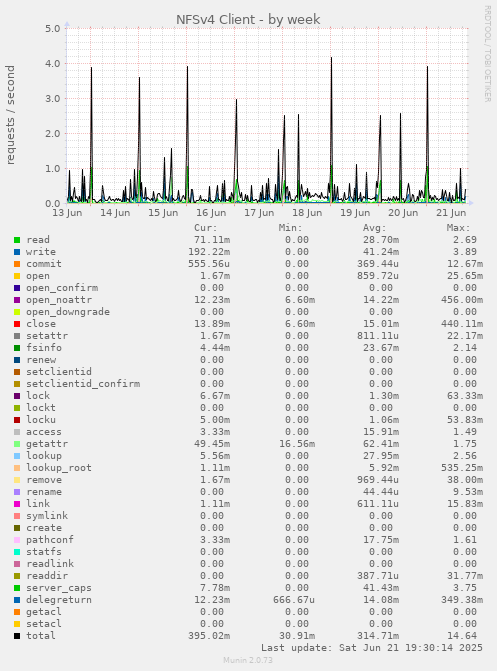Click the server_caps max value 3.75
The height and width of the screenshot is (671, 497).
pos(465,588)
